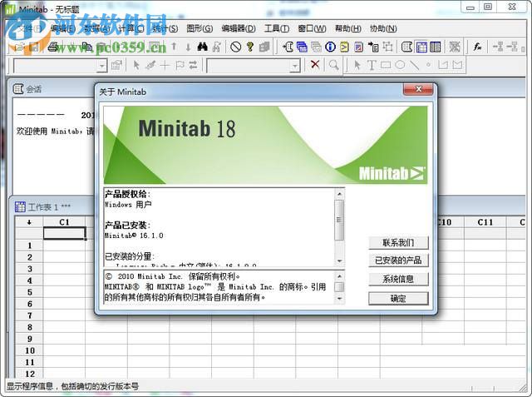Click the copyright box scroll-up arrow
532x397 pixels.
[x=339, y=276]
